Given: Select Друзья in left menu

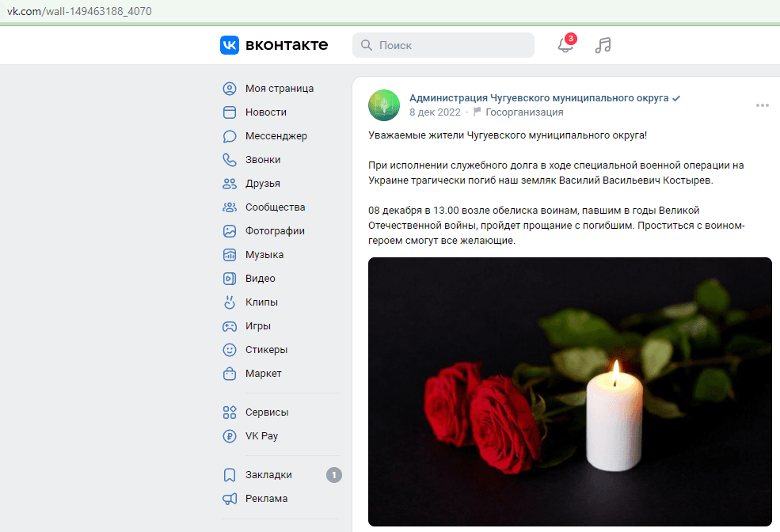Looking at the screenshot, I should 263,184.
